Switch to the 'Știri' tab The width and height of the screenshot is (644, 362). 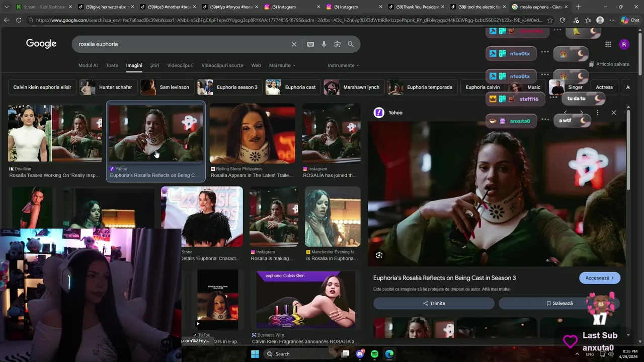[154, 65]
